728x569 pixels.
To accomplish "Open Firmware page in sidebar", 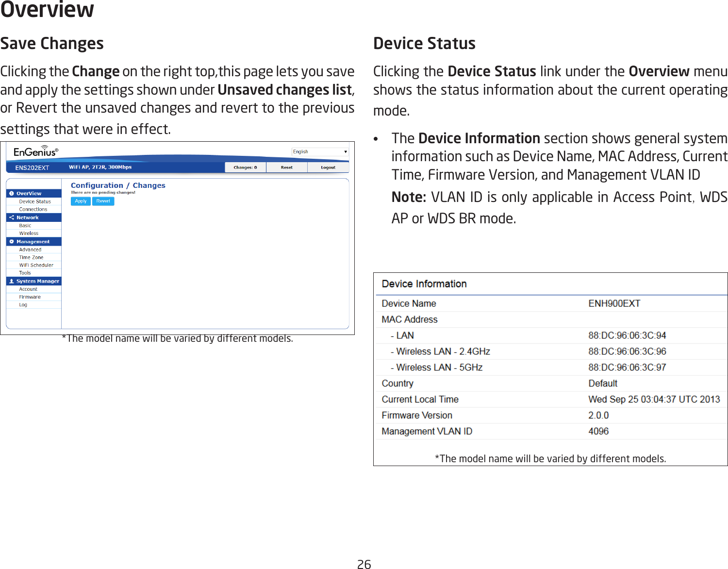I will pyautogui.click(x=30, y=297).
